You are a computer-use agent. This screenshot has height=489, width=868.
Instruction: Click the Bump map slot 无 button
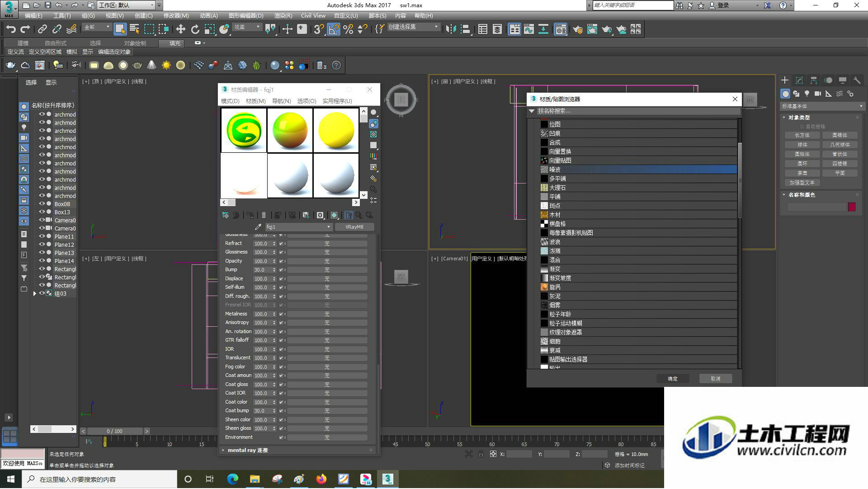tap(327, 270)
